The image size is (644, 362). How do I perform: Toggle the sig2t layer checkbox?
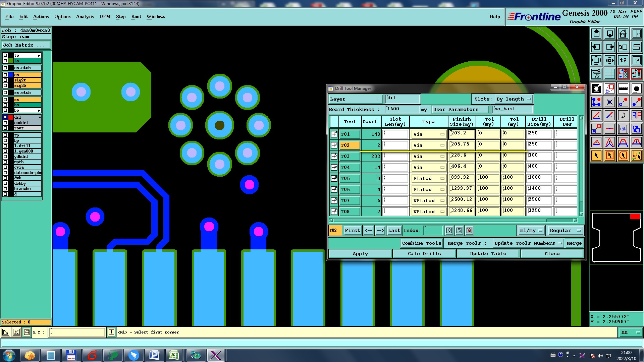(5, 80)
